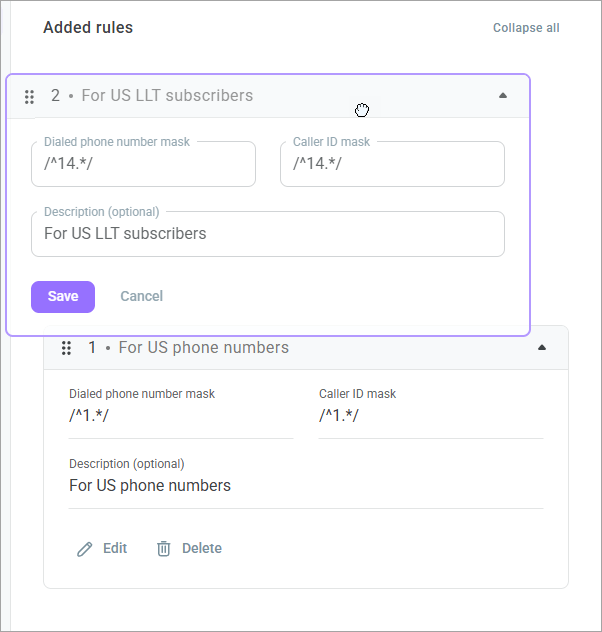Screen dimensions: 602x632
Task: Select the For US phone numbers header
Action: (x=204, y=348)
